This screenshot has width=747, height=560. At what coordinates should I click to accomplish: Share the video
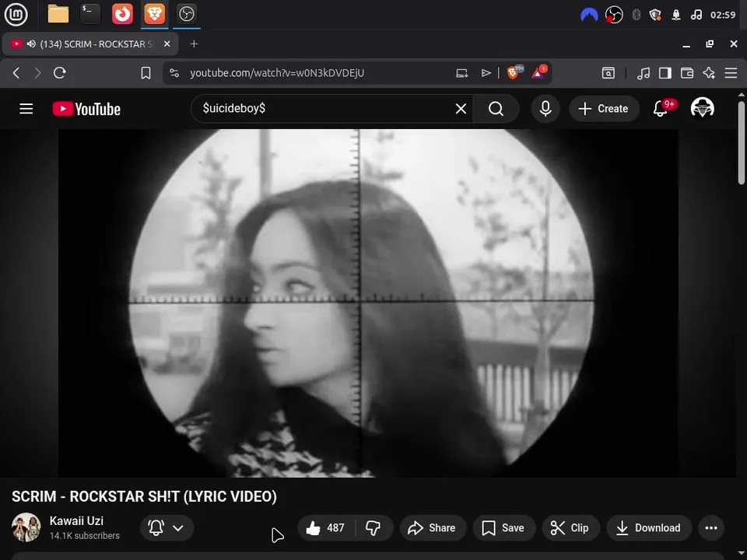coord(433,527)
